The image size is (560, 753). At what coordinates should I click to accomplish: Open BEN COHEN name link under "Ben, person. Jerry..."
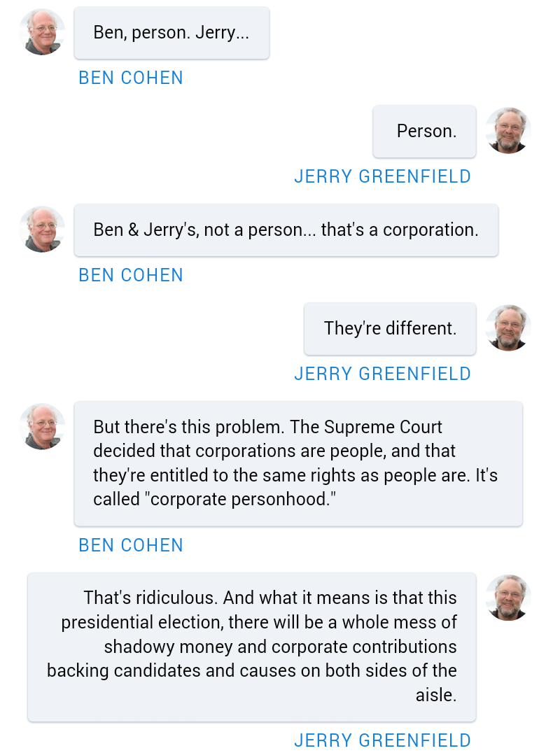(x=131, y=78)
